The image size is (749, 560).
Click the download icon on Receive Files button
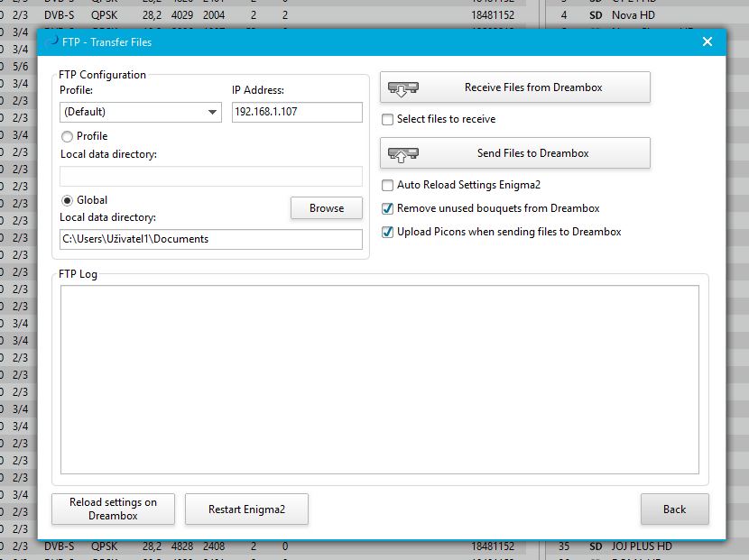(x=403, y=88)
